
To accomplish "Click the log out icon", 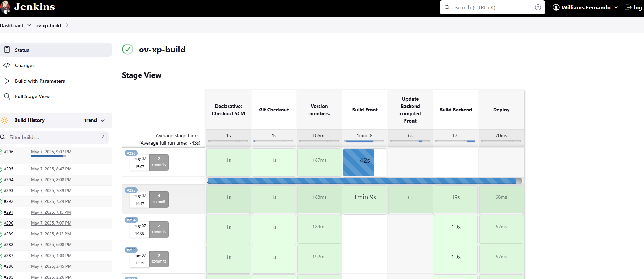I will pyautogui.click(x=628, y=7).
